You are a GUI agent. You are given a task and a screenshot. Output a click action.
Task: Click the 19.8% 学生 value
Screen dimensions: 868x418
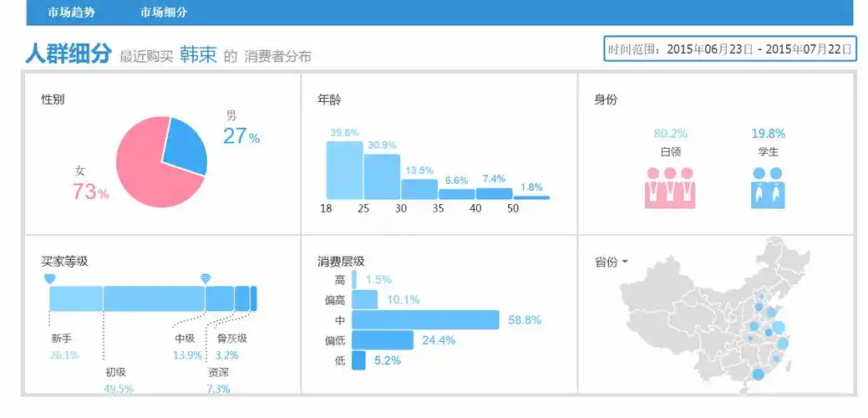click(x=768, y=134)
